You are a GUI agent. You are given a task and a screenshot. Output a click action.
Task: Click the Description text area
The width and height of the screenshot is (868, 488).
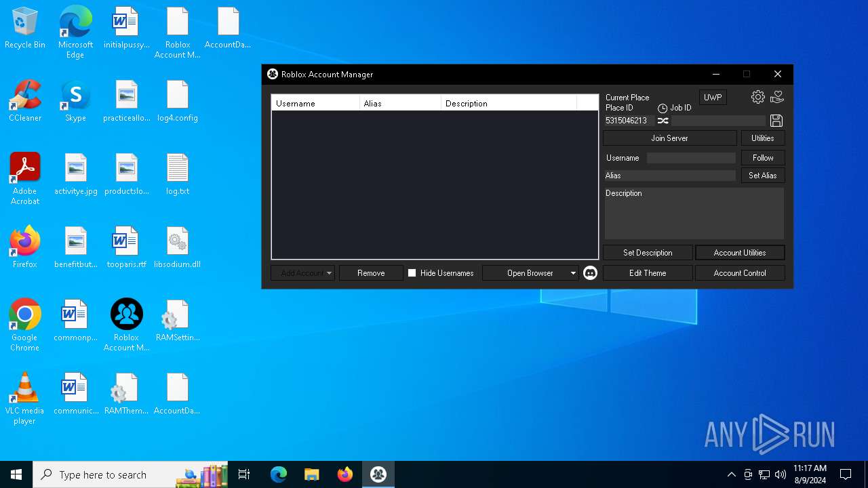pos(694,213)
